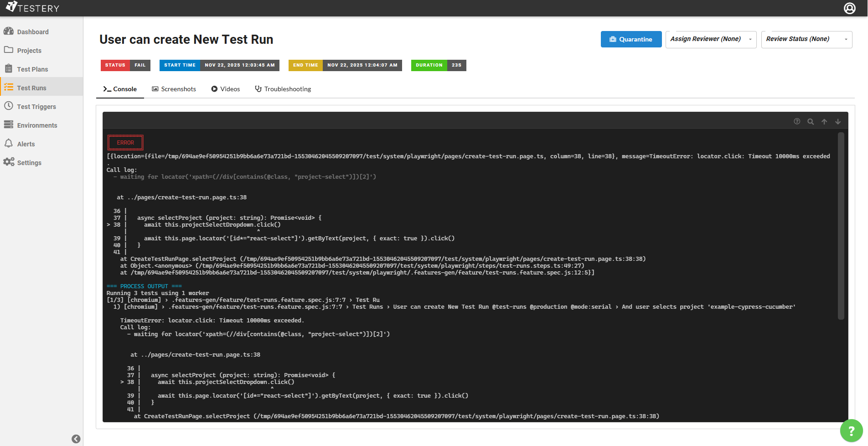Open Alerts via the bell icon

coord(10,143)
